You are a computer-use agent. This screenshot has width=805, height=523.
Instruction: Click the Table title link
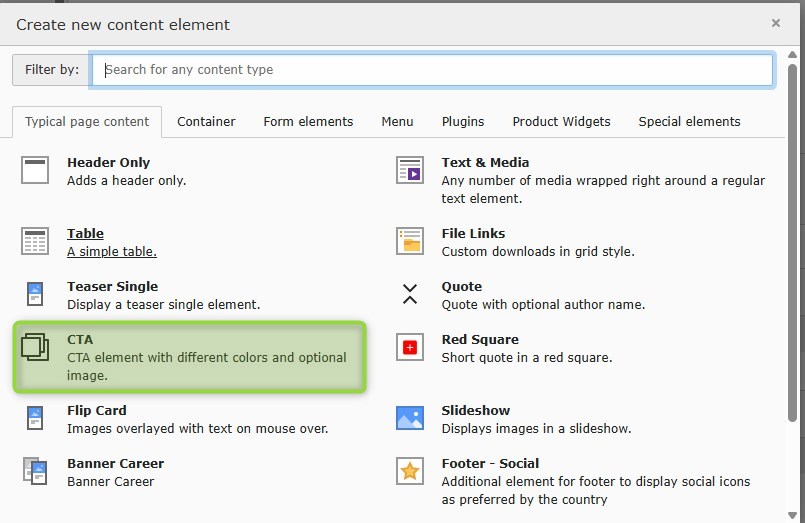click(x=86, y=234)
